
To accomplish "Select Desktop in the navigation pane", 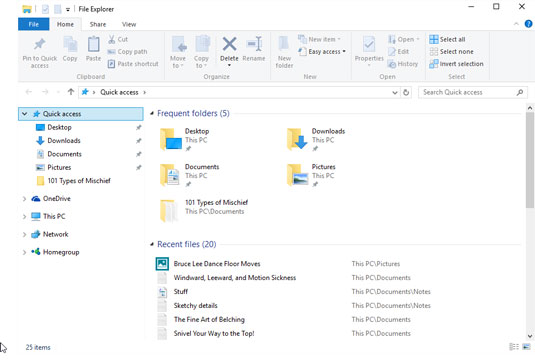I will pos(59,127).
